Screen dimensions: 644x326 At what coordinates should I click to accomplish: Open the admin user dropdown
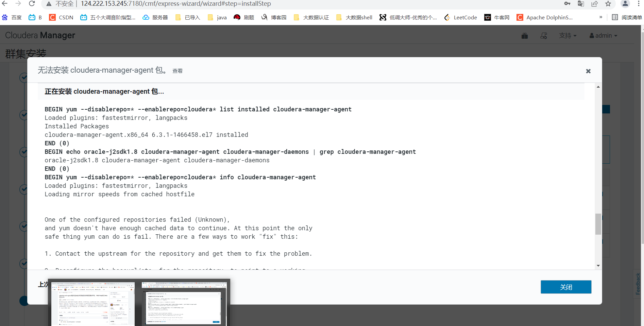coord(603,36)
